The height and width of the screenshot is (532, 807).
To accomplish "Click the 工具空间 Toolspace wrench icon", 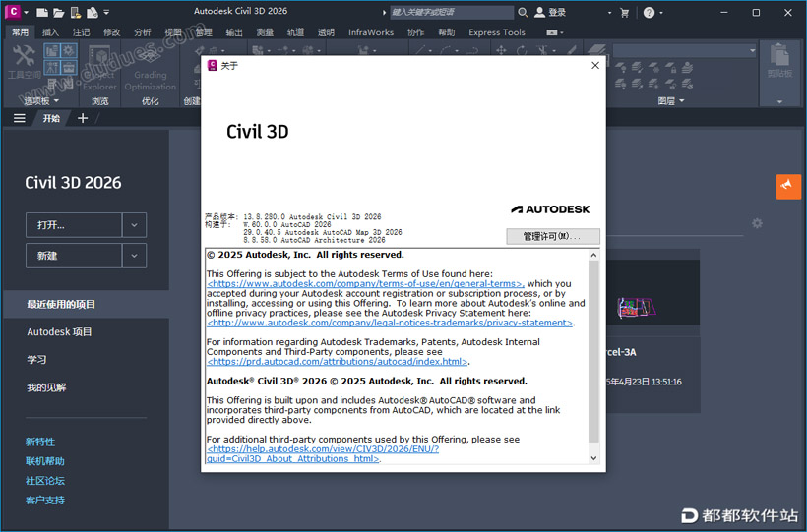I will (24, 55).
